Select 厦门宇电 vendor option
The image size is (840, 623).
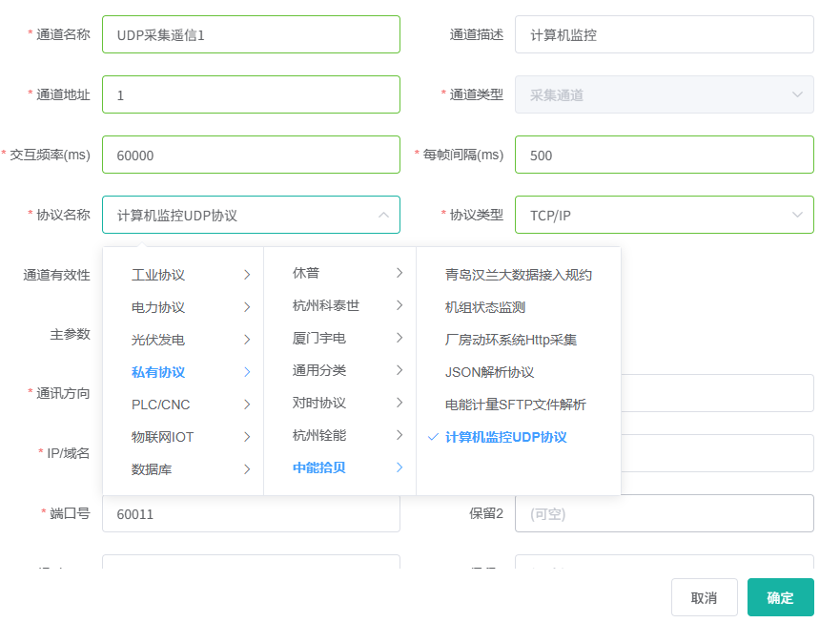[319, 338]
